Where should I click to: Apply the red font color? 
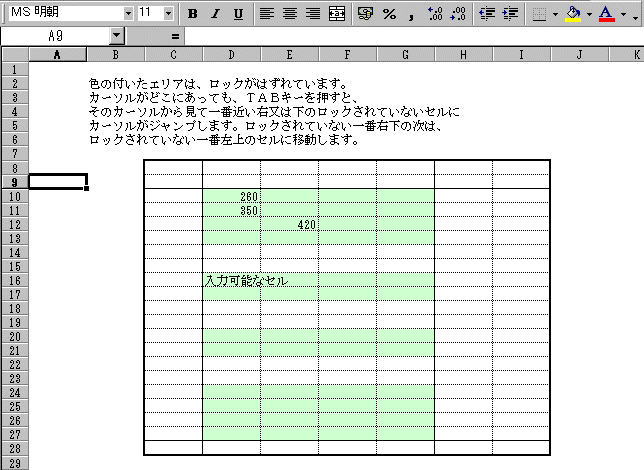click(606, 14)
